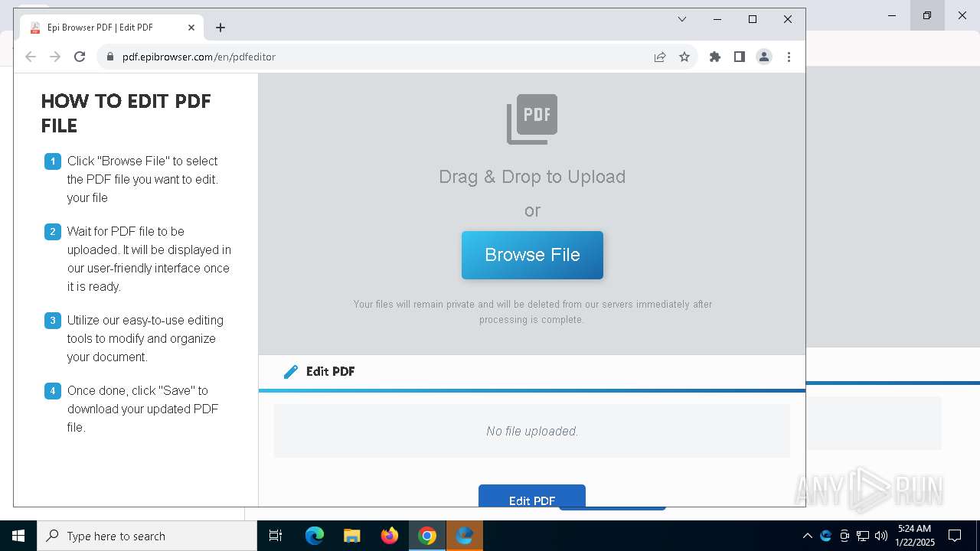Click the browser back arrow
The image size is (980, 551).
[31, 57]
